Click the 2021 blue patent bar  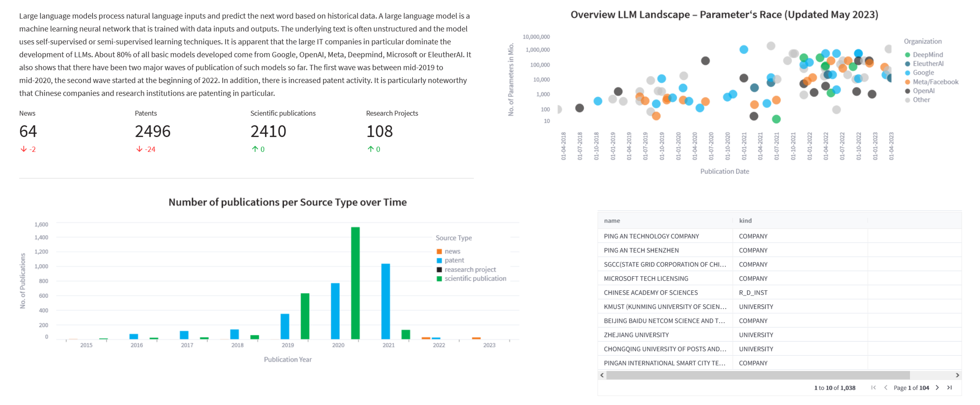(x=386, y=301)
